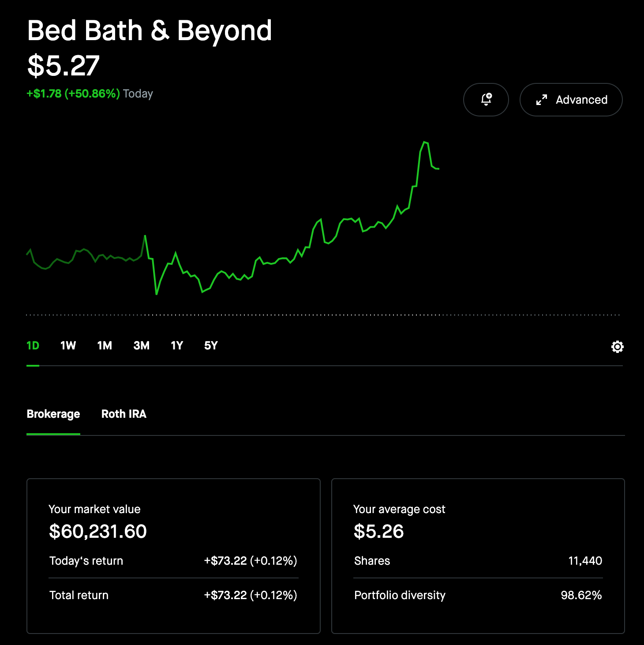Screen dimensions: 644x645
Task: Click the $5.27 current price
Action: pos(64,66)
